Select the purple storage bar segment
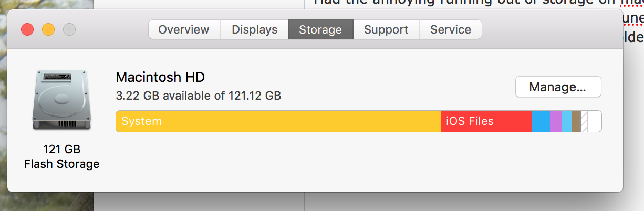The image size is (644, 211). pyautogui.click(x=556, y=121)
